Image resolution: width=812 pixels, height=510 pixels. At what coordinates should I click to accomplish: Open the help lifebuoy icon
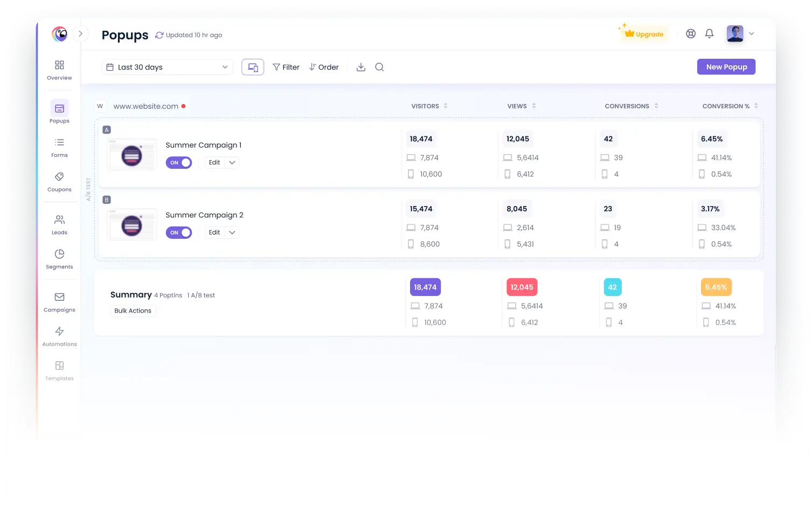point(691,33)
